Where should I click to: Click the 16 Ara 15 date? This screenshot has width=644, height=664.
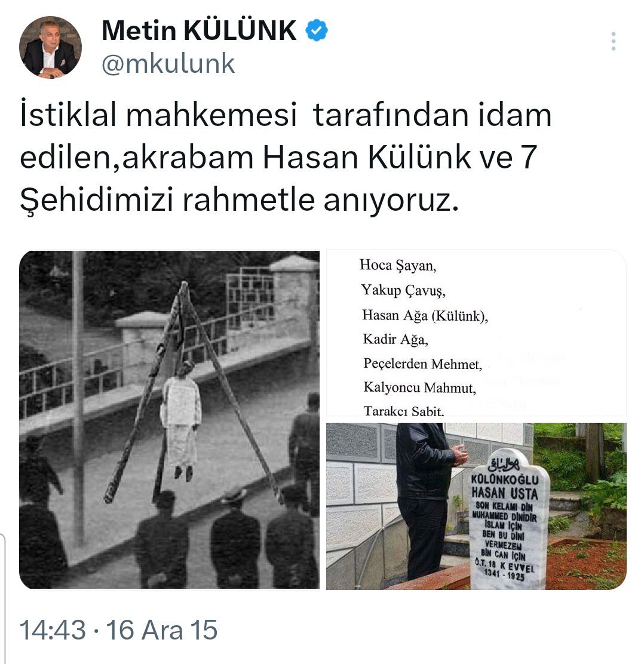point(161,630)
